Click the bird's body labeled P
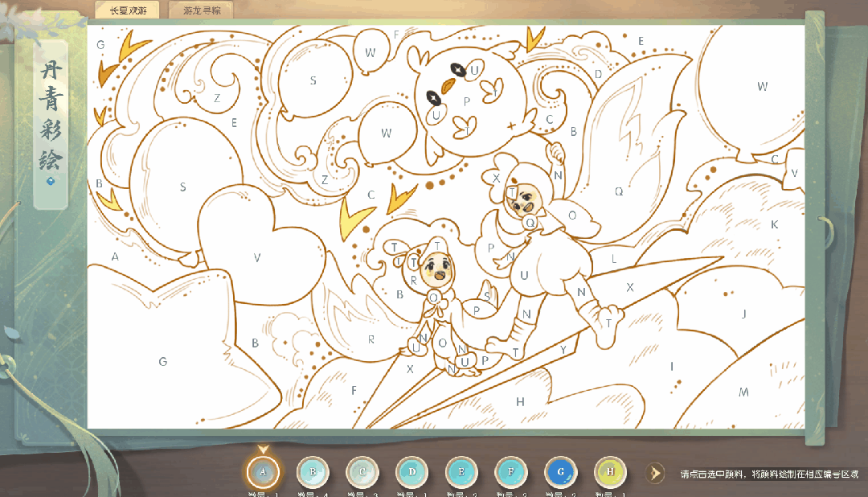Image resolution: width=868 pixels, height=497 pixels. tap(466, 102)
